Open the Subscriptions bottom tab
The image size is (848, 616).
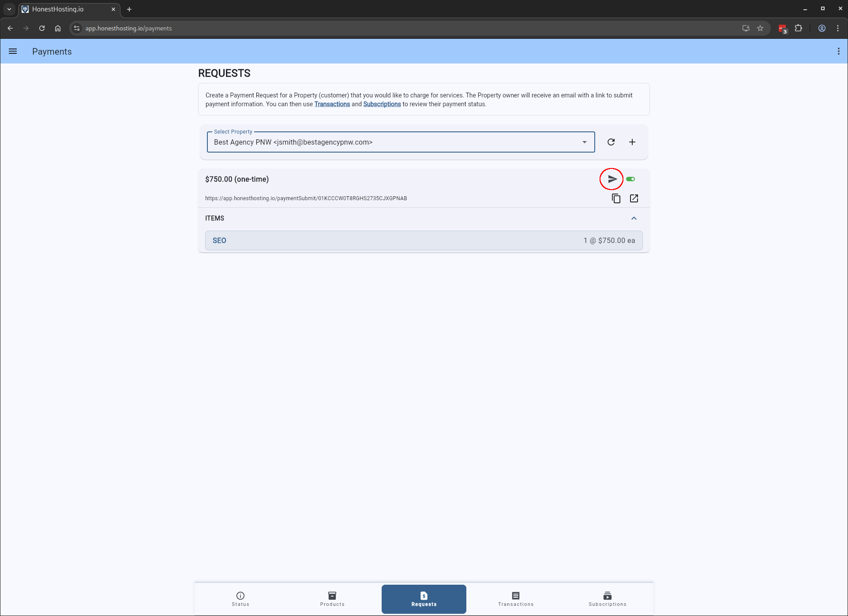point(607,599)
